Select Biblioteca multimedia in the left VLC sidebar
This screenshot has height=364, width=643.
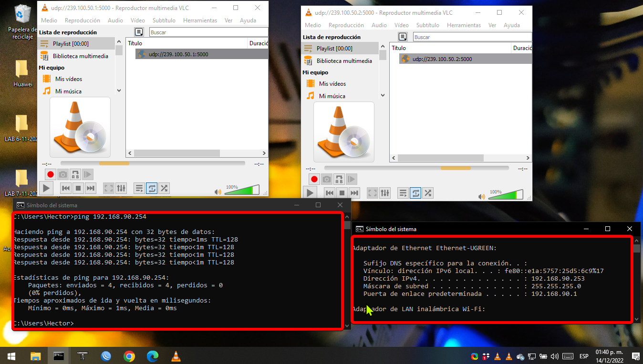click(x=80, y=56)
